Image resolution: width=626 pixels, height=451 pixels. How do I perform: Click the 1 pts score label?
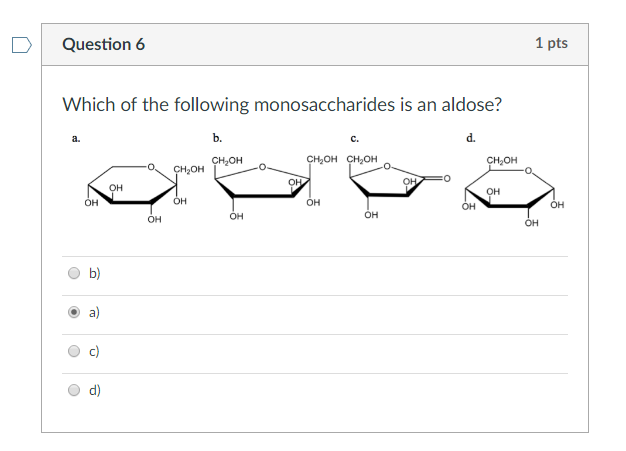click(x=551, y=43)
